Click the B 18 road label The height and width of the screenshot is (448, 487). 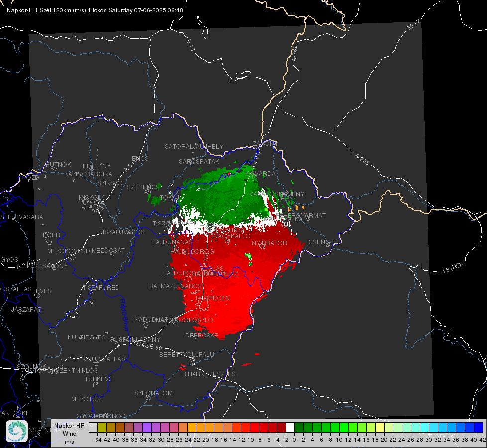190,45
